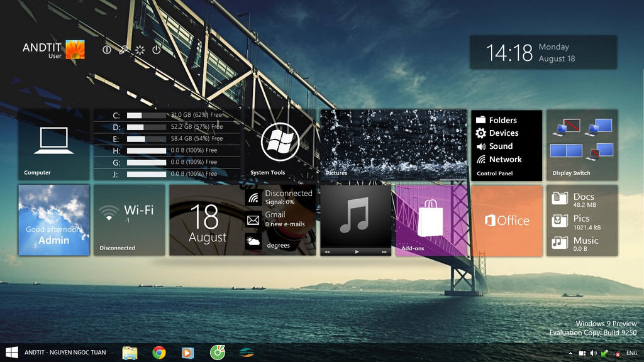Select PC screen only display mode icon

[x=567, y=127]
